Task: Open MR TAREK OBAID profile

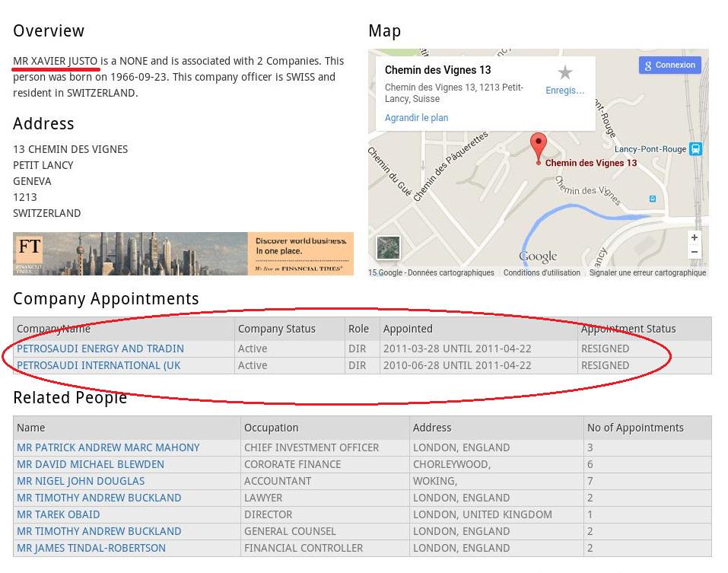Action: [59, 514]
